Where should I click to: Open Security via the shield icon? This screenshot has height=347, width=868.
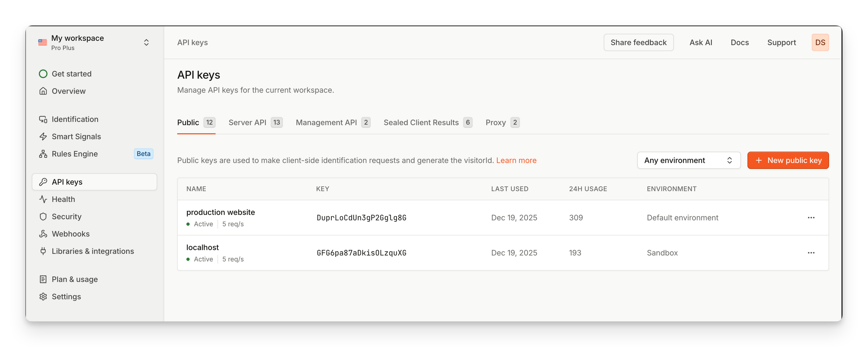pos(43,216)
